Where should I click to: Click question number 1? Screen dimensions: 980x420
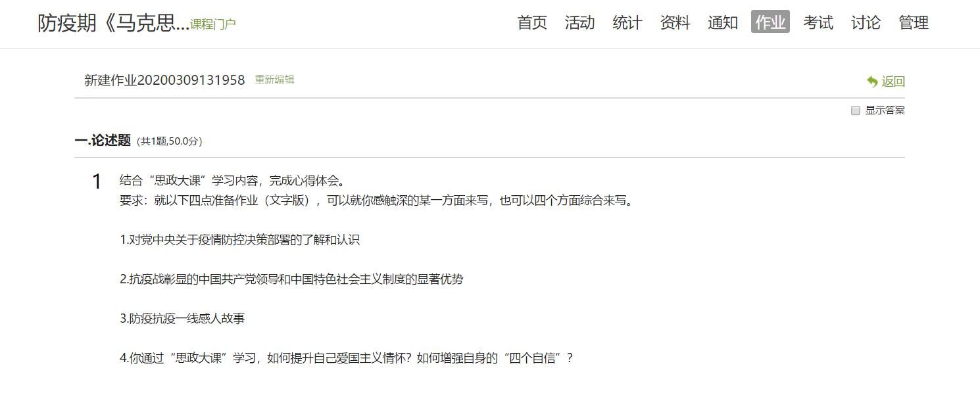[x=97, y=182]
